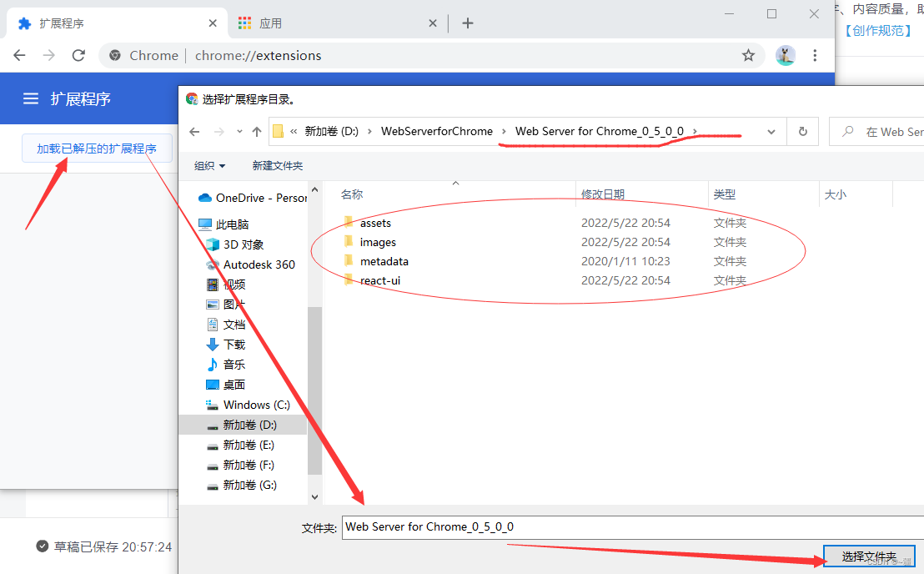924x574 pixels.
Task: Click the 文件夹 name input field
Action: click(x=633, y=526)
